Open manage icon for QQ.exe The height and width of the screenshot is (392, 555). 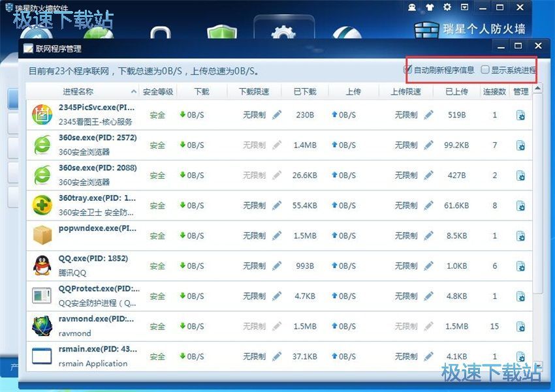[x=520, y=266]
